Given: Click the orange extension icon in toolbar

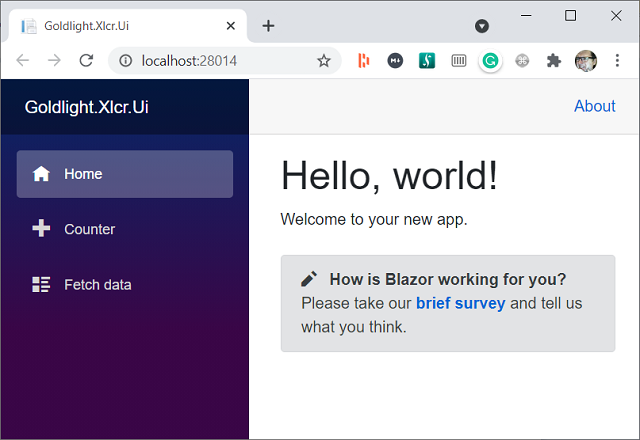Looking at the screenshot, I should point(363,61).
